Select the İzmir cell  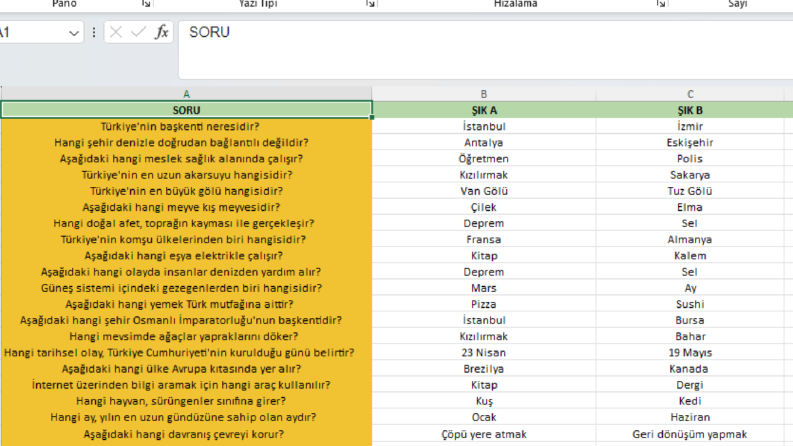click(690, 126)
